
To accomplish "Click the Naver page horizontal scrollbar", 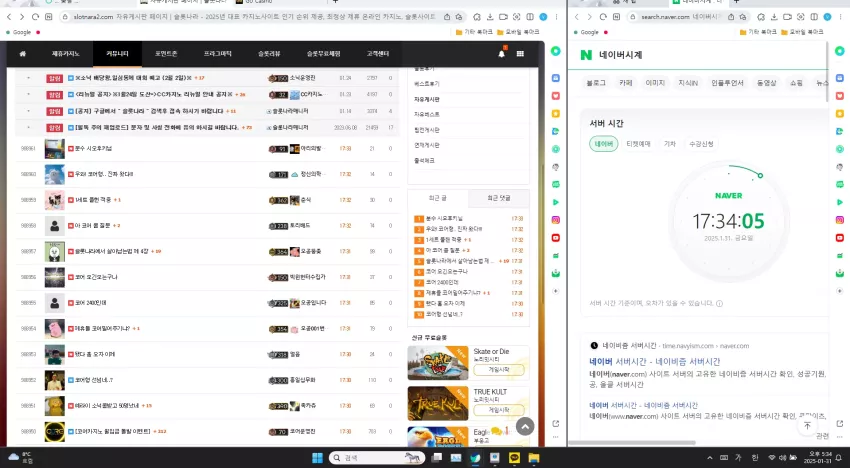I will point(632,443).
